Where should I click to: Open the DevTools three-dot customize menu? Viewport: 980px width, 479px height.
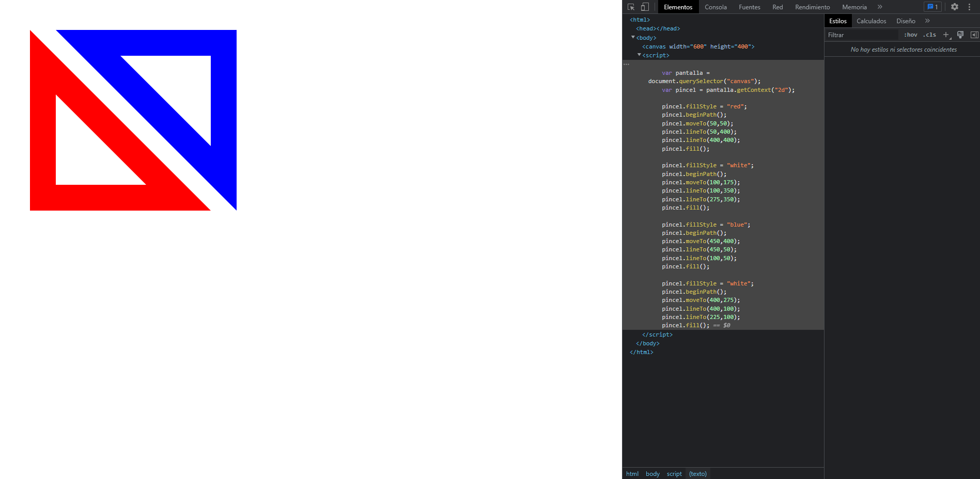pyautogui.click(x=969, y=7)
